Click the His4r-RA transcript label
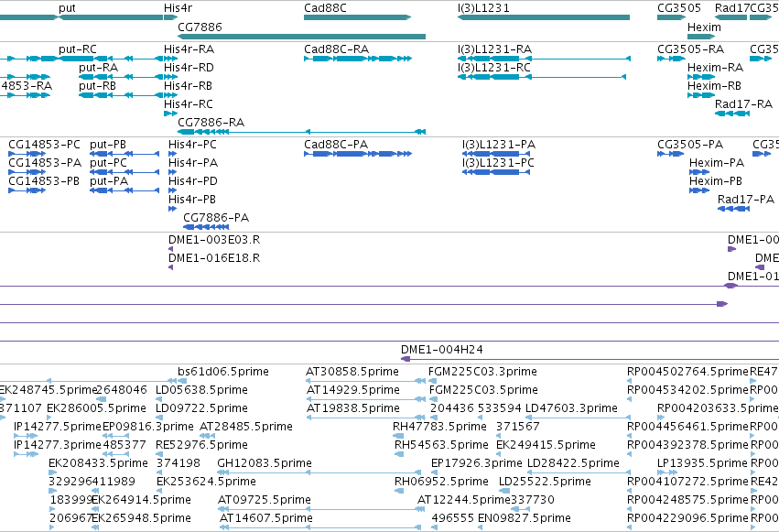Screen dimensions: 779x532 tap(189, 49)
